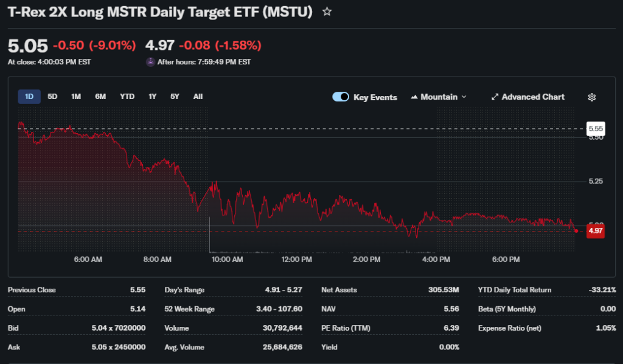Viewport: 623px width, 364px height.
Task: Select the 1D time range tab
Action: [x=29, y=97]
